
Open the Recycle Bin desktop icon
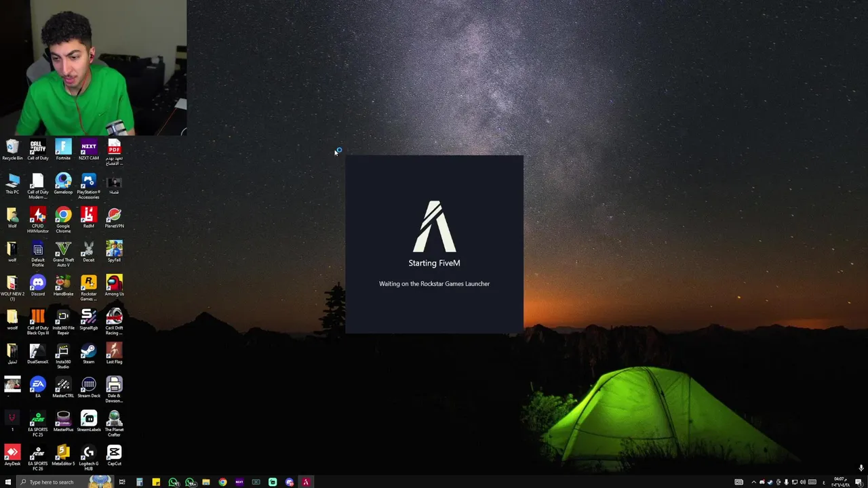tap(12, 150)
